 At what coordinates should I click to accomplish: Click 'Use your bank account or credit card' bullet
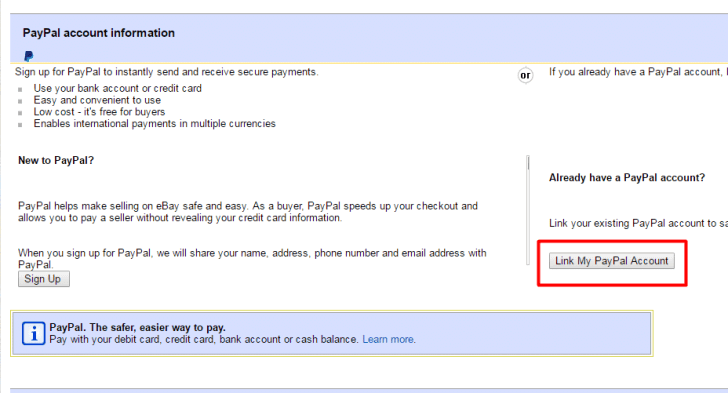[117, 88]
